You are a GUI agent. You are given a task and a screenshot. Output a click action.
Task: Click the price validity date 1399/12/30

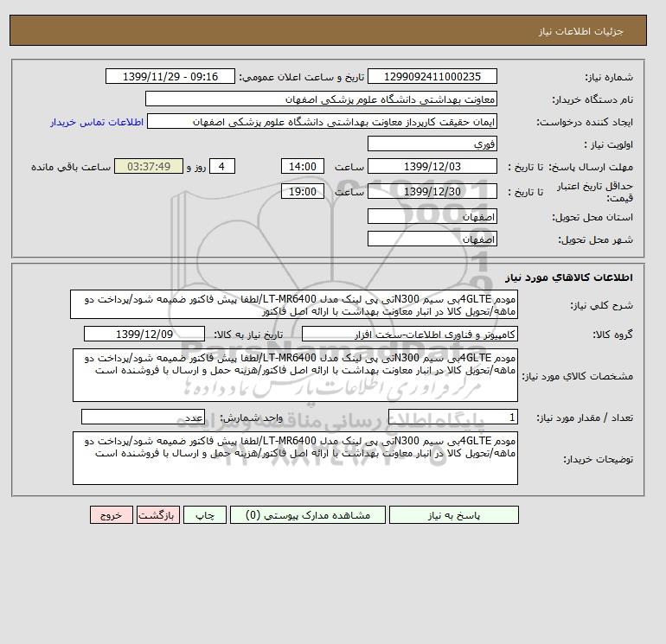coord(432,191)
